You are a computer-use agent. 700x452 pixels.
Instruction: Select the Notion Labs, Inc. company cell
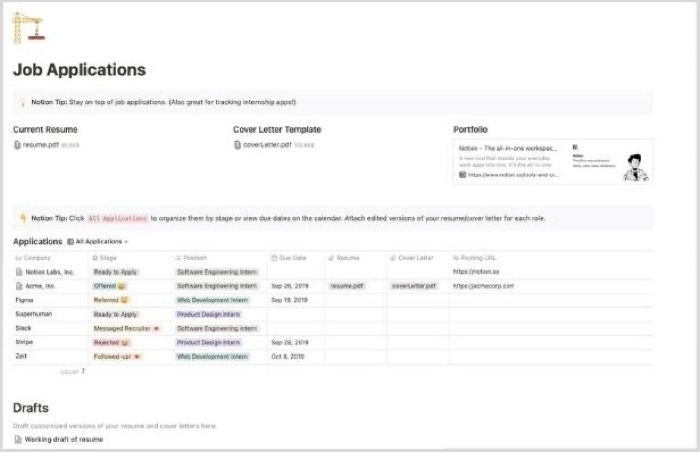pos(50,272)
